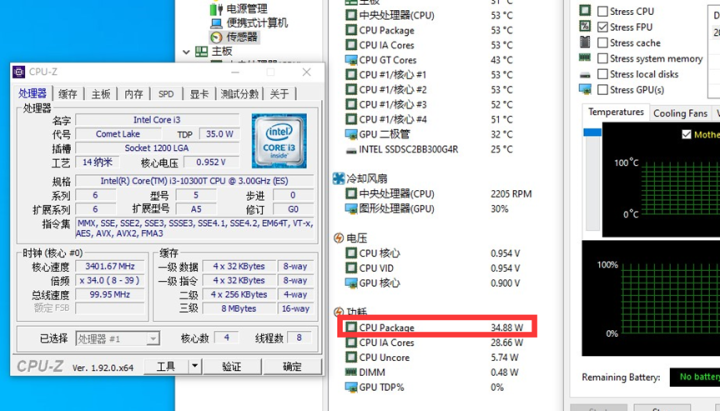Enable the Stress cache checkbox

602,43
